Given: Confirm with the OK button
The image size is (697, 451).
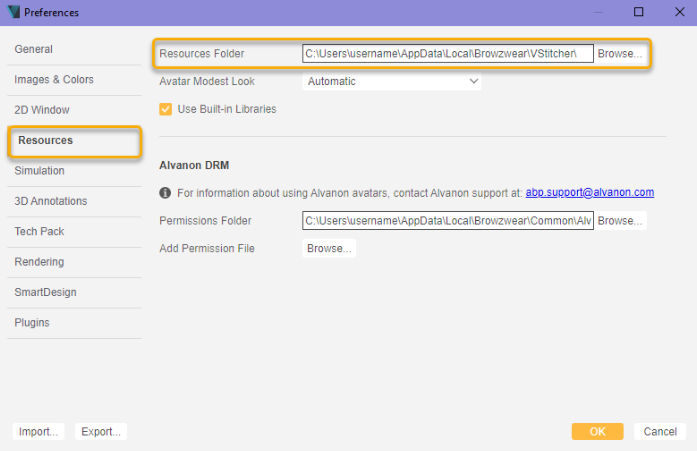Looking at the screenshot, I should (597, 431).
